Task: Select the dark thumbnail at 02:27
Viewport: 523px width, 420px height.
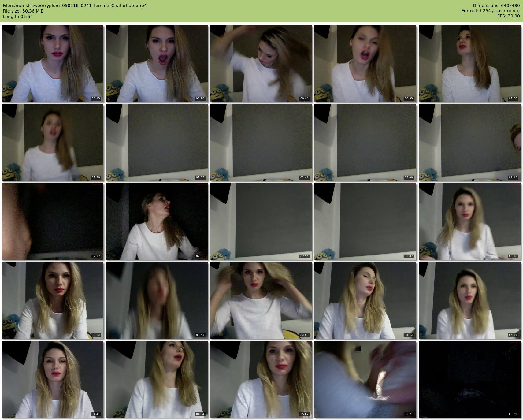Action: coord(53,221)
